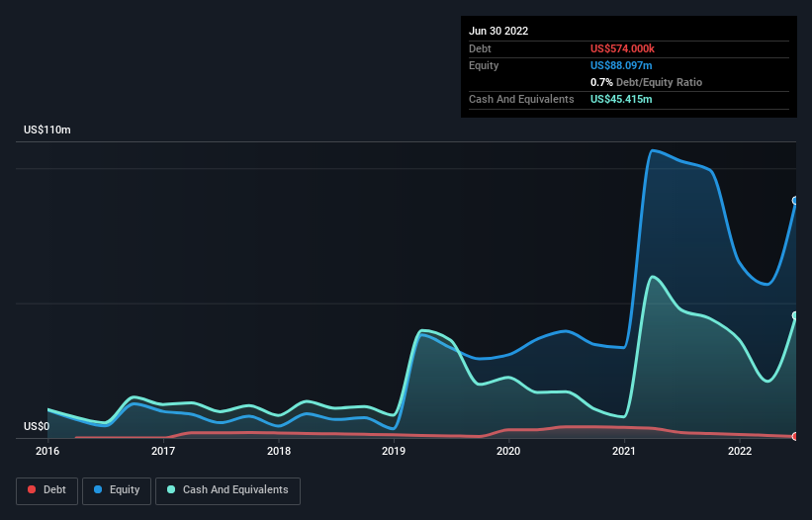Click the Equity data point marker for June 2022

[x=795, y=201]
